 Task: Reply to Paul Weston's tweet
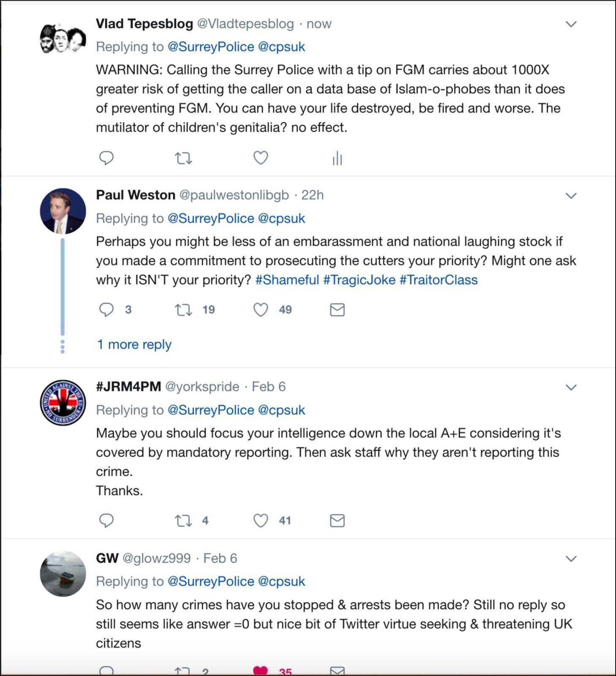[x=106, y=310]
